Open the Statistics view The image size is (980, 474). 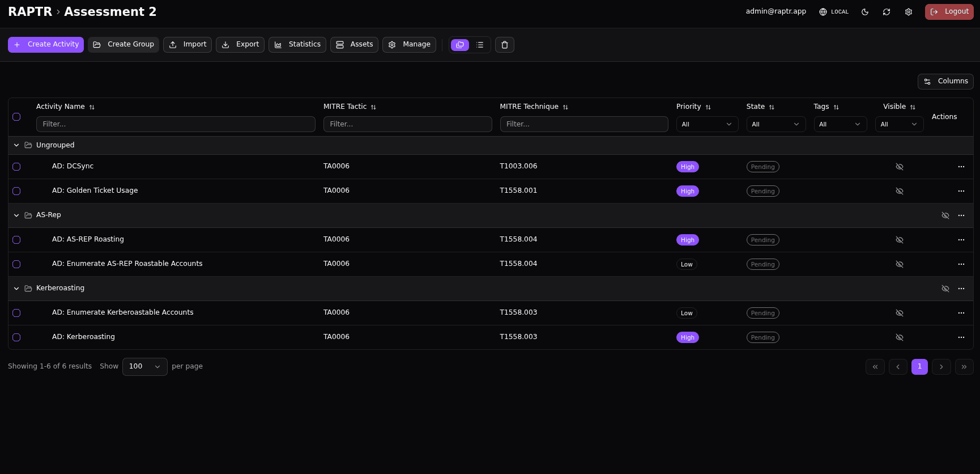pos(297,45)
